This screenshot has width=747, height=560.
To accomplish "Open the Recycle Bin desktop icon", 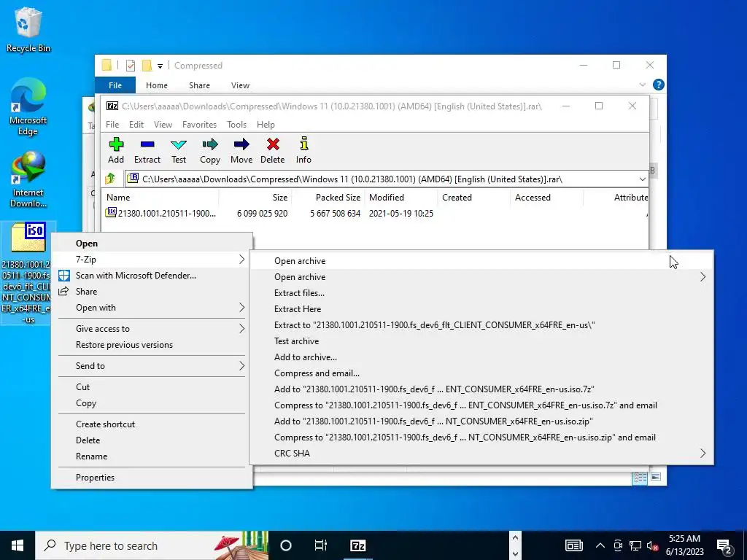I will 28,29.
